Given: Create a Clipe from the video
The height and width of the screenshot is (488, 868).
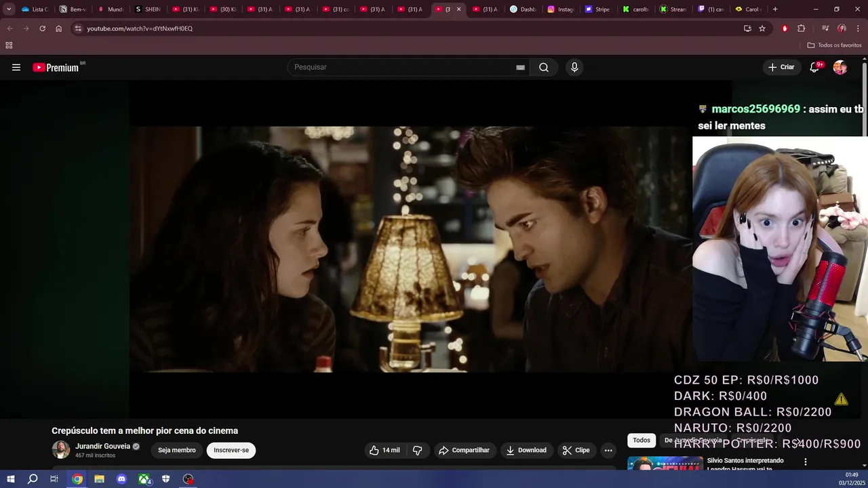Looking at the screenshot, I should 576,450.
